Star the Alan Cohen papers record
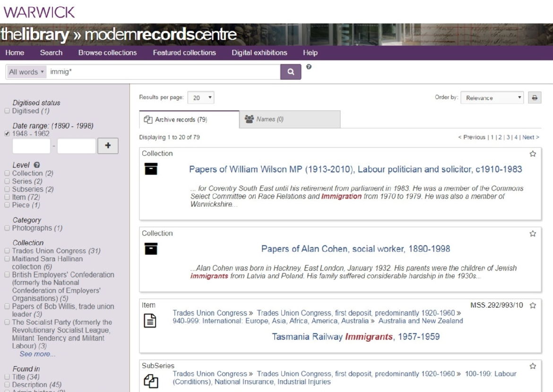 (x=533, y=234)
